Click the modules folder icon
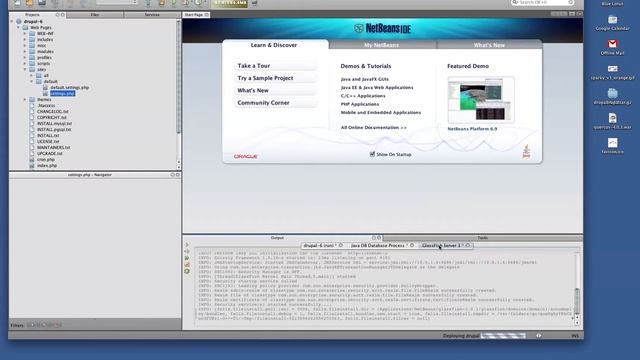 pos(32,51)
